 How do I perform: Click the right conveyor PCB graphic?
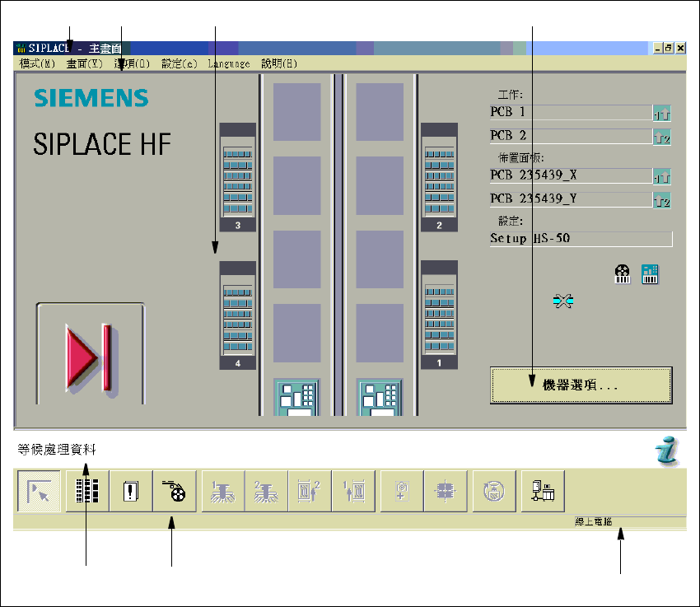(x=380, y=398)
